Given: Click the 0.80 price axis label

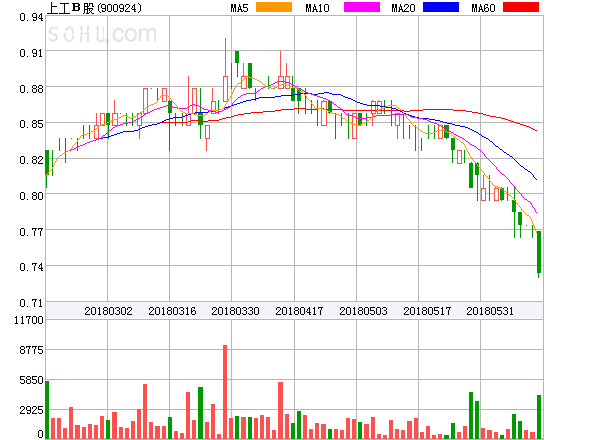Looking at the screenshot, I should [31, 196].
